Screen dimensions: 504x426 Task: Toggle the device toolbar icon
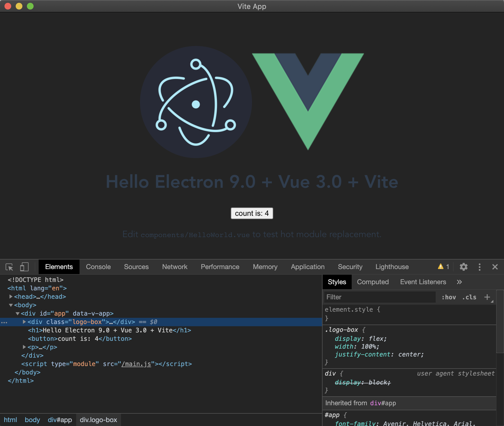coord(24,267)
